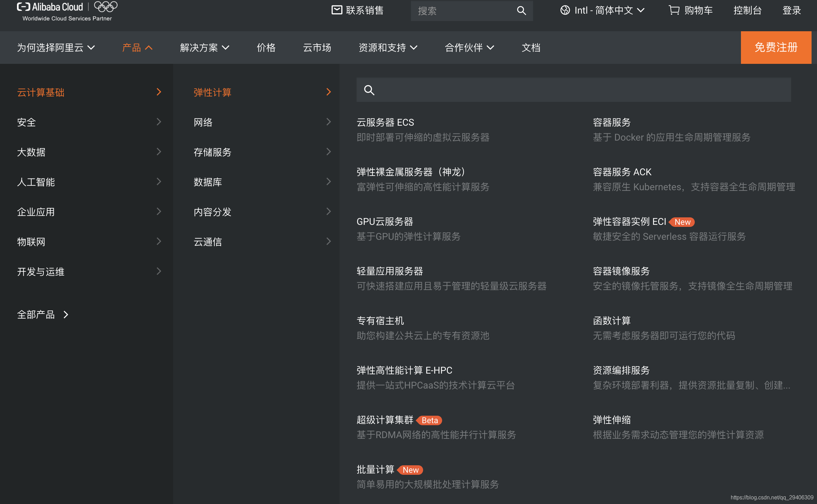Image resolution: width=817 pixels, height=504 pixels.
Task: Click the arrow next to 数据库
Action: click(328, 181)
